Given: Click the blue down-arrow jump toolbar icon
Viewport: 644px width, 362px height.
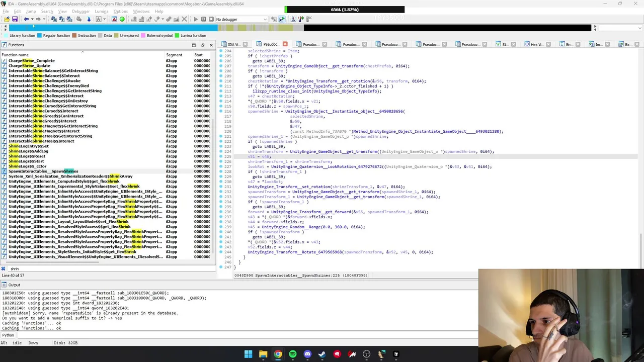Looking at the screenshot, I should (89, 19).
